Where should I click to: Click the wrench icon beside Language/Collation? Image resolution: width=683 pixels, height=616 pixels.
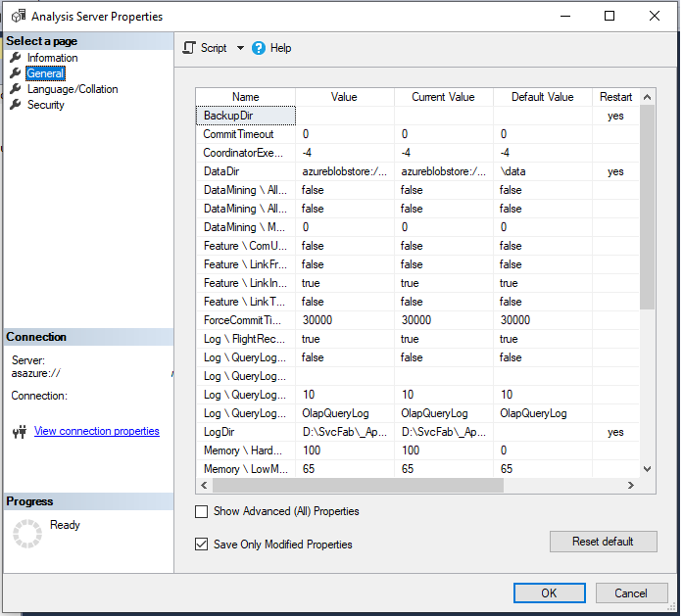[x=16, y=88]
